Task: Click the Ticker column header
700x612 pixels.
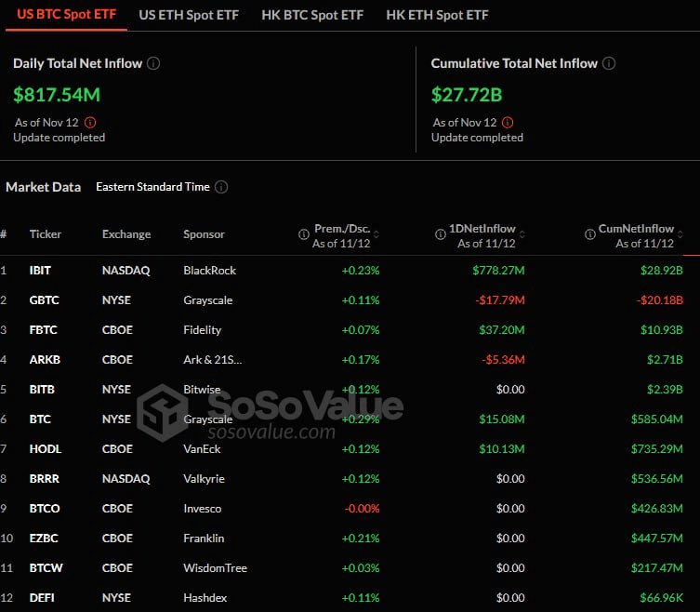Action: [46, 234]
